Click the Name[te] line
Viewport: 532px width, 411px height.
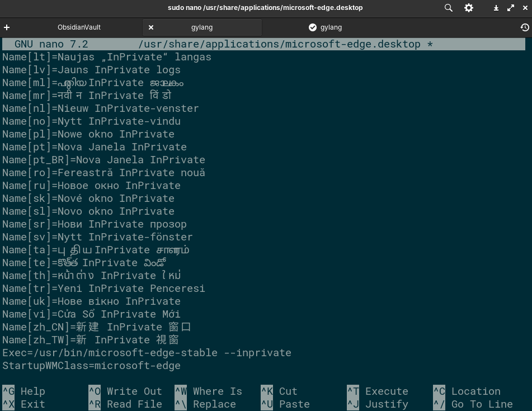[84, 263]
